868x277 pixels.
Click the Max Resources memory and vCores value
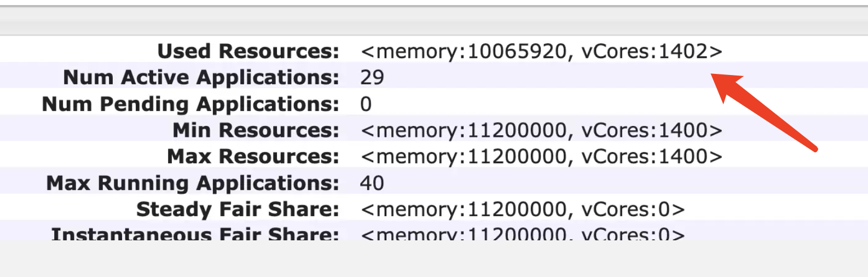tap(542, 156)
